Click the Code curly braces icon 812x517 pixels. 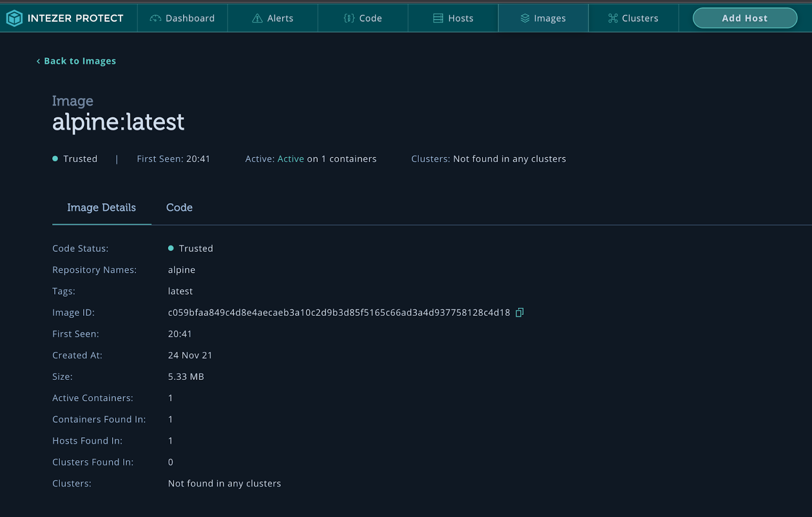(x=349, y=18)
